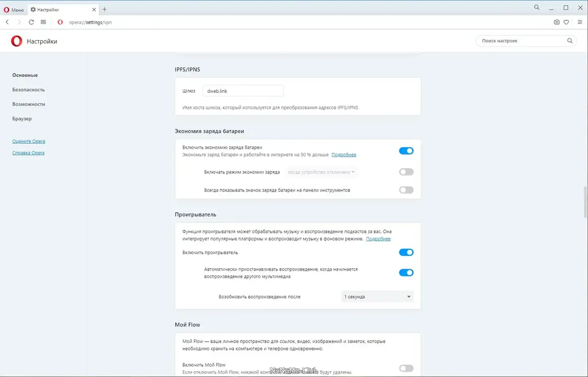The image size is (588, 377).
Task: Toggle Включать режим экономии заряда switch
Action: (x=406, y=172)
